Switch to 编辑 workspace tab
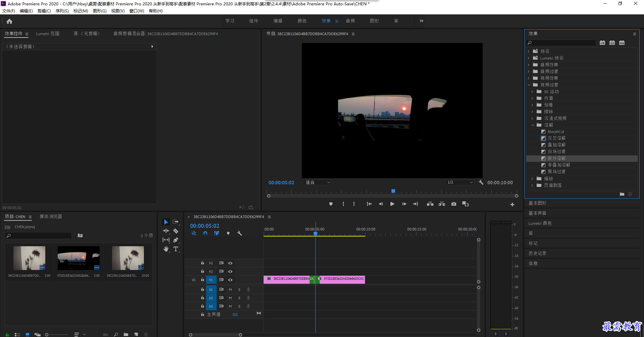Viewport: 644px width, 337px height. click(x=278, y=21)
